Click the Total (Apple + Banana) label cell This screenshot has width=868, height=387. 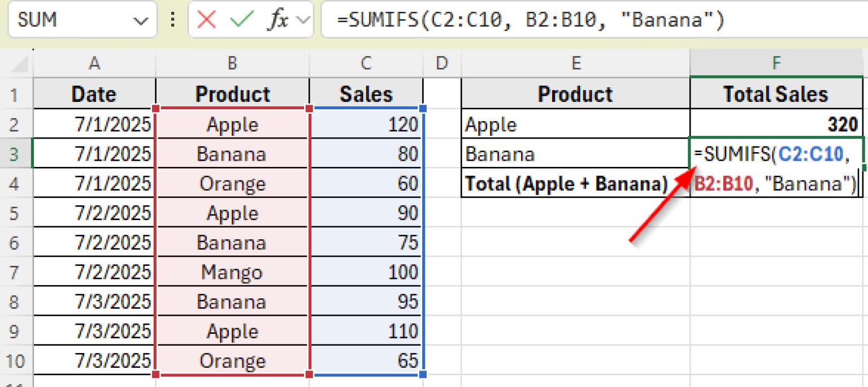click(575, 183)
